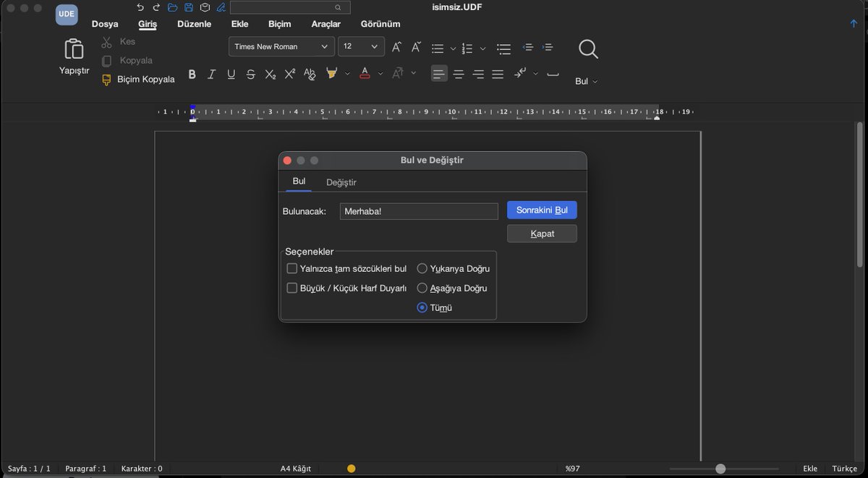Viewport: 868px width, 478px height.
Task: Align text to the left
Action: point(439,74)
